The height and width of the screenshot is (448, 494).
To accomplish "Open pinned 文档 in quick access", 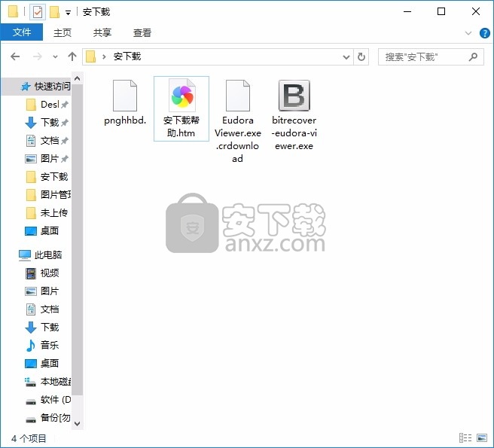I will [x=47, y=141].
